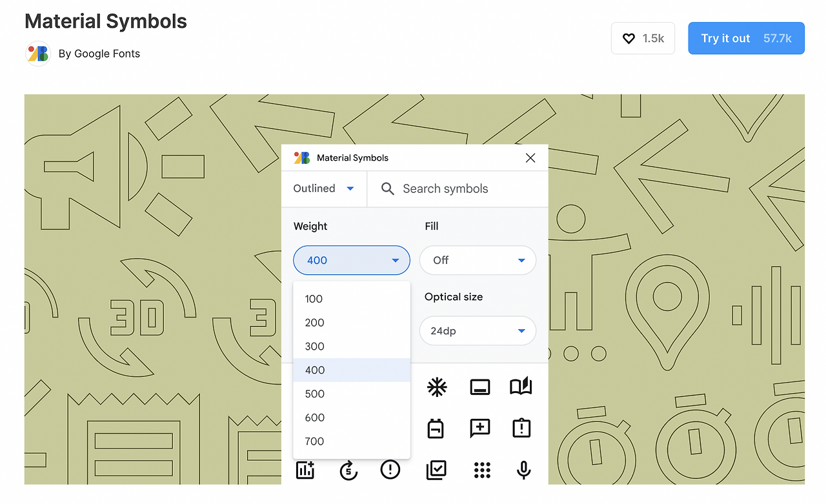Viewport: 826px width, 504px height.
Task: Collapse the Weight 400 dropdown
Action: pyautogui.click(x=352, y=260)
